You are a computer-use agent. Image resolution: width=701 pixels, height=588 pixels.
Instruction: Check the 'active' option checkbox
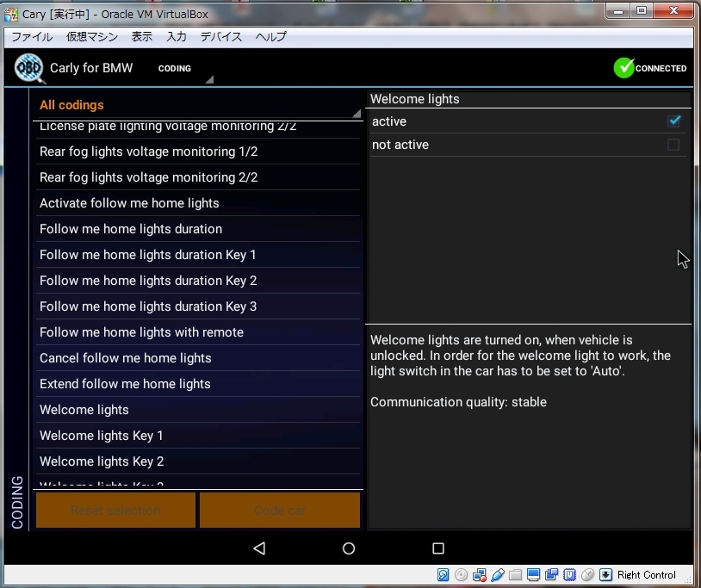(x=673, y=121)
